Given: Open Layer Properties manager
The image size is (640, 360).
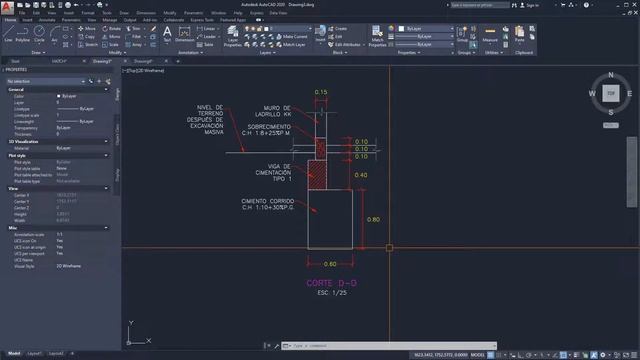Looking at the screenshot, I should click(233, 36).
